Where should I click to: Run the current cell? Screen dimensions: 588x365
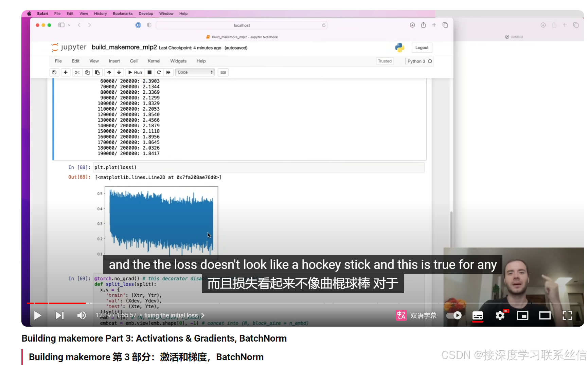click(135, 72)
